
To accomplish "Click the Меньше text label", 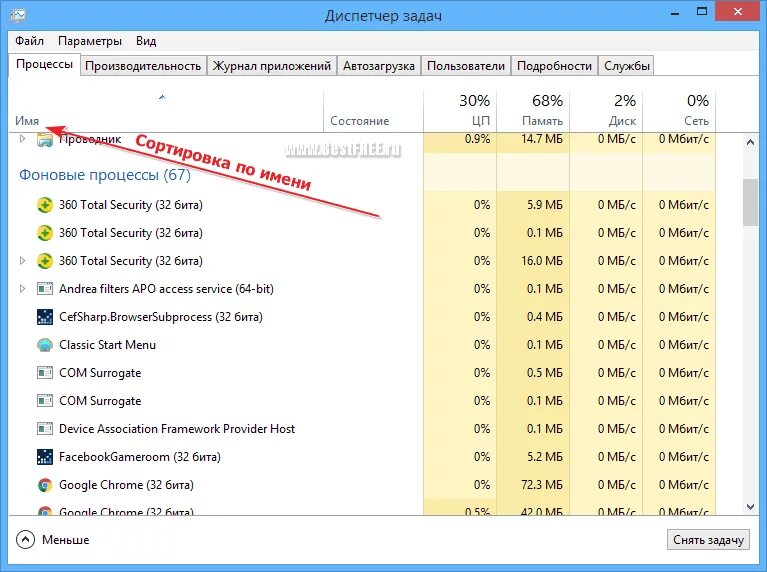I will pos(66,540).
